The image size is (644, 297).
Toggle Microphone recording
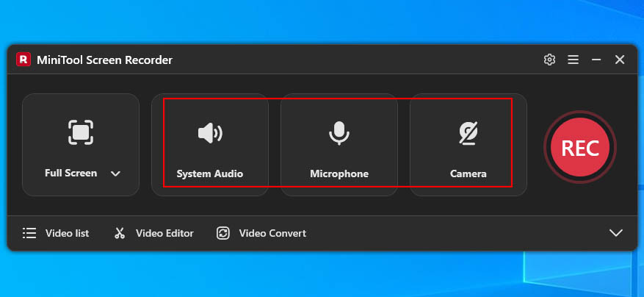[339, 145]
